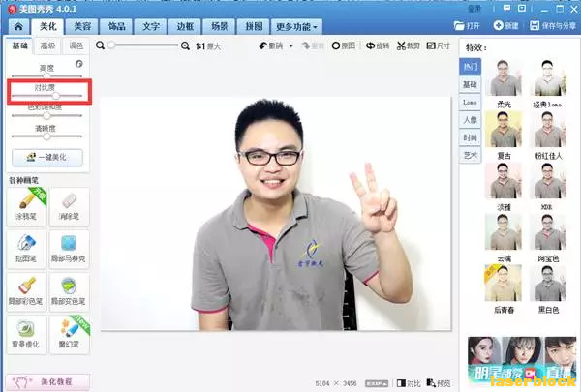Open the message bubble icon in title bar
The width and height of the screenshot is (581, 392).
[506, 8]
